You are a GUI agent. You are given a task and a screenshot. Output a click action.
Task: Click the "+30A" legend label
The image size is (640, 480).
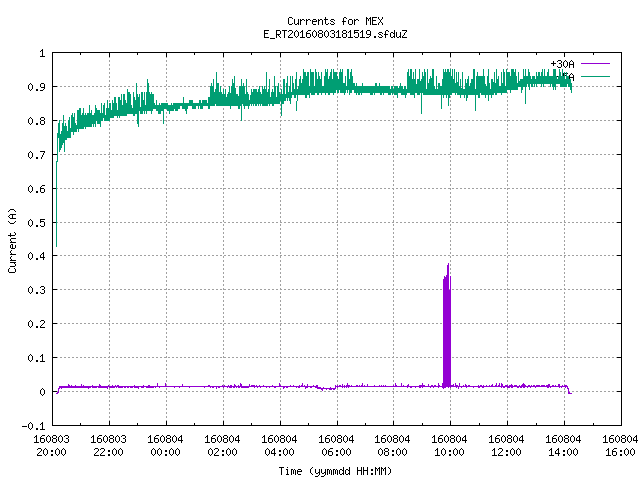pos(562,64)
